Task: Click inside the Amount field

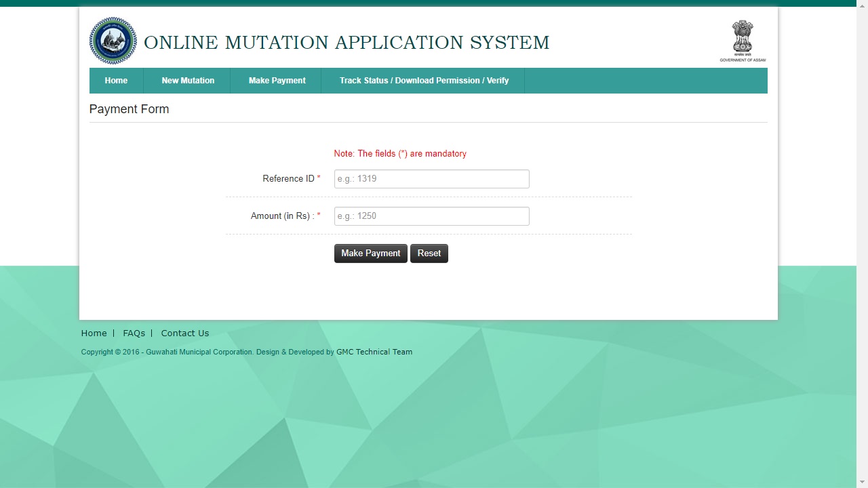Action: (431, 216)
